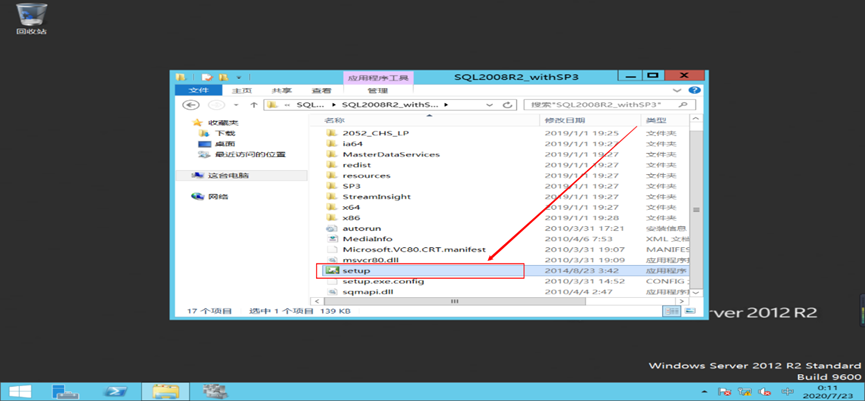Expand the address bar history dropdown
Image resolution: width=865 pixels, height=401 pixels.
click(490, 105)
